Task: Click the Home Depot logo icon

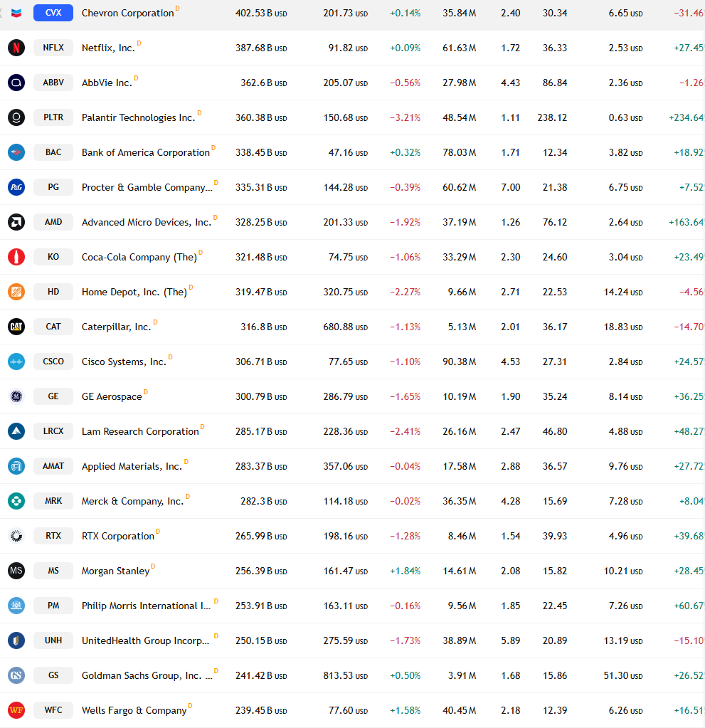Action: point(16,292)
